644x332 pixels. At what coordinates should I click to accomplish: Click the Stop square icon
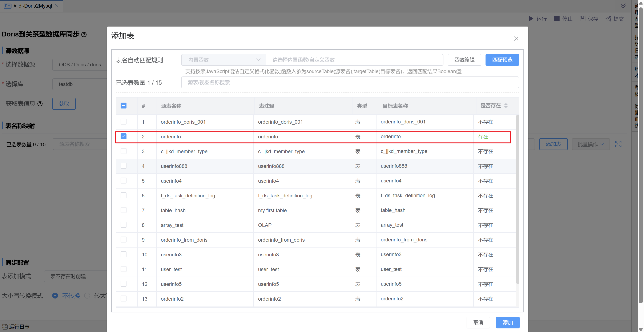click(x=557, y=19)
